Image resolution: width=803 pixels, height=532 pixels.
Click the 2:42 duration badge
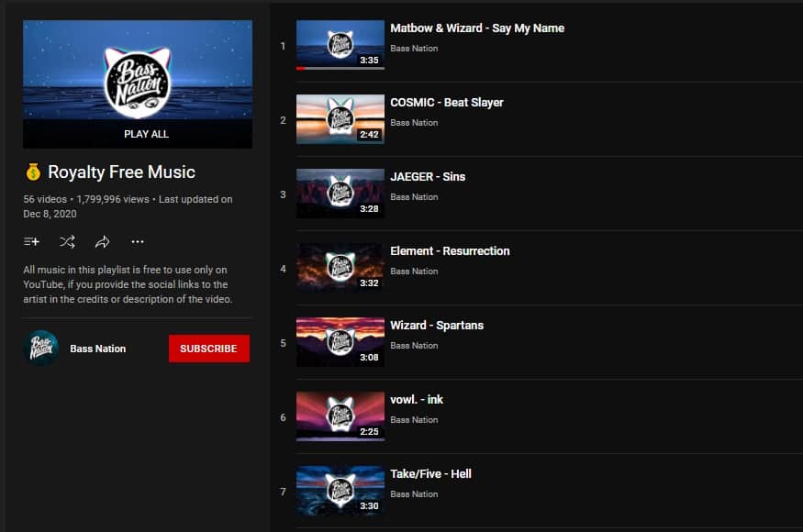tap(369, 134)
